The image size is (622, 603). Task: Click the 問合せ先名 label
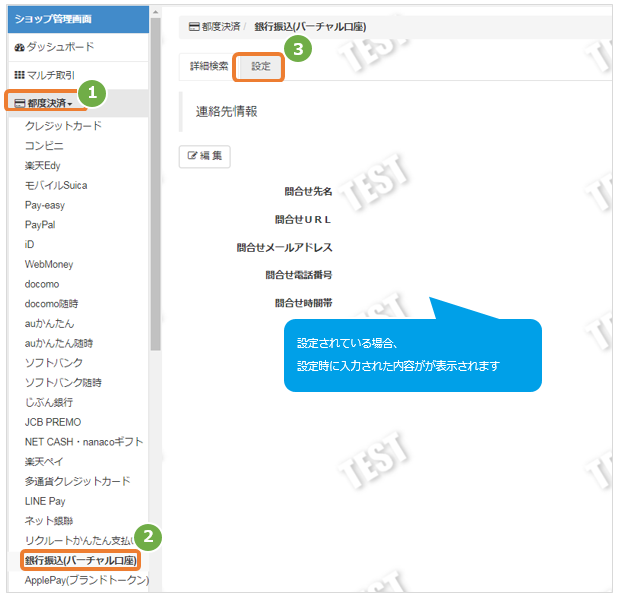tap(308, 192)
